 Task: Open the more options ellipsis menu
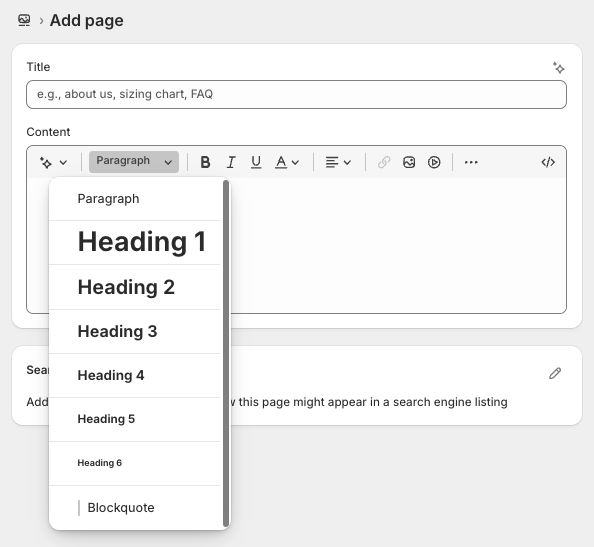click(x=471, y=162)
